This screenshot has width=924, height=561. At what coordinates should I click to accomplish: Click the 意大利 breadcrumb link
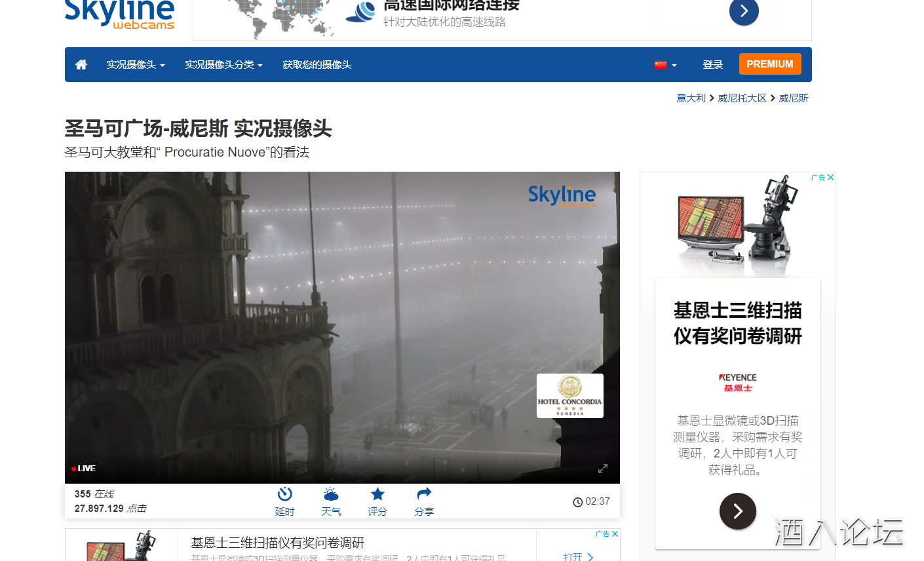(x=691, y=98)
